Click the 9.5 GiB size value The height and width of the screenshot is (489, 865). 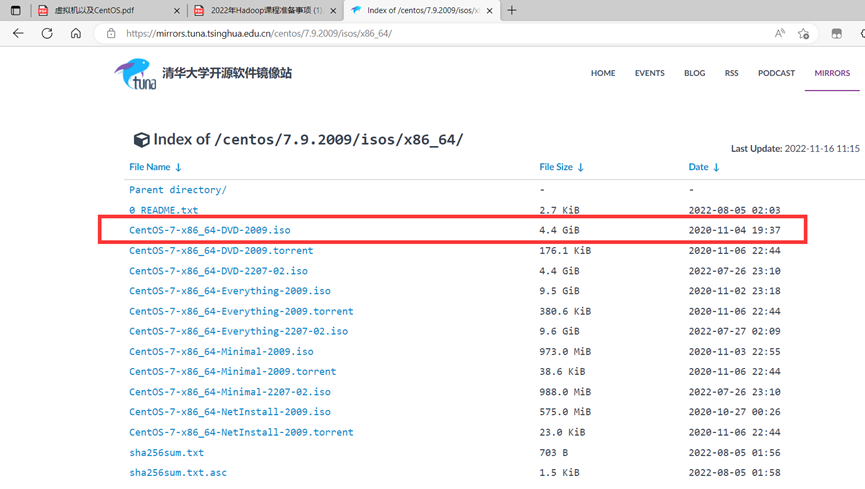pyautogui.click(x=559, y=291)
